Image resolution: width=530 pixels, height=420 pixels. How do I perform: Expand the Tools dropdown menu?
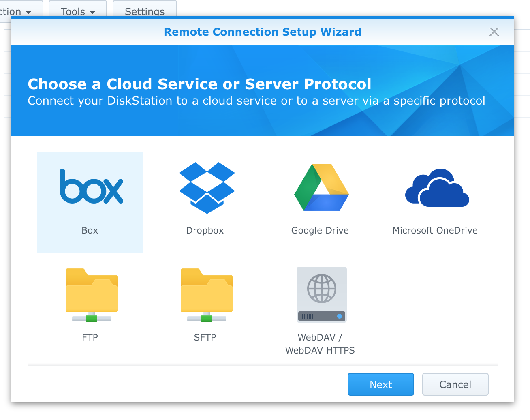77,11
